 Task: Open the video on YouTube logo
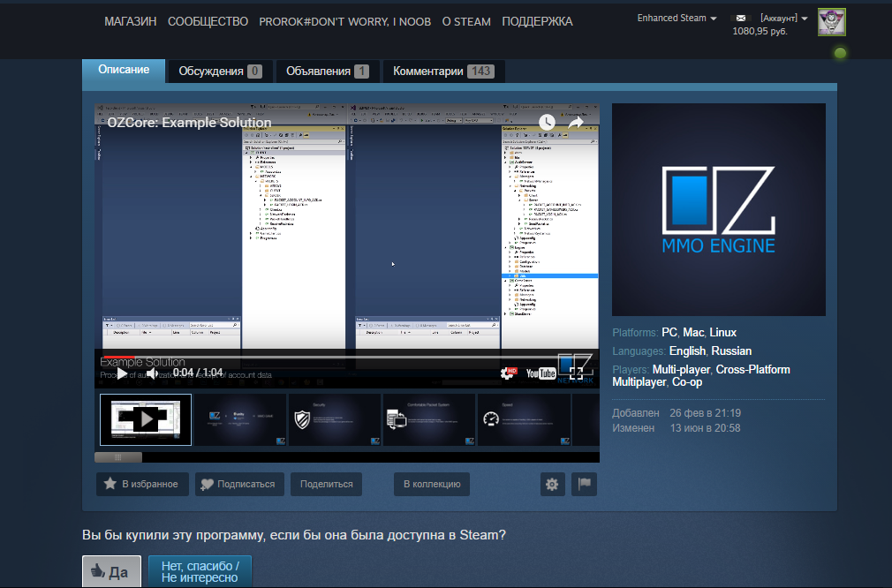point(540,373)
